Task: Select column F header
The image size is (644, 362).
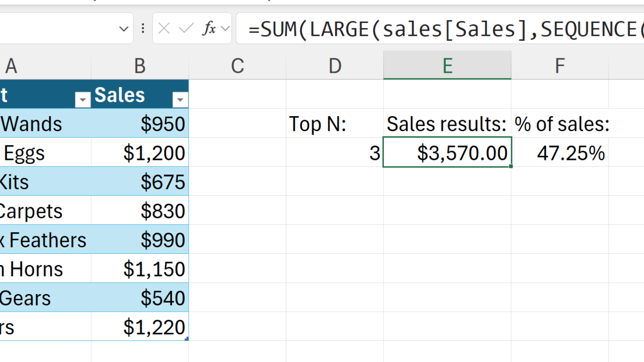Action: tap(559, 66)
